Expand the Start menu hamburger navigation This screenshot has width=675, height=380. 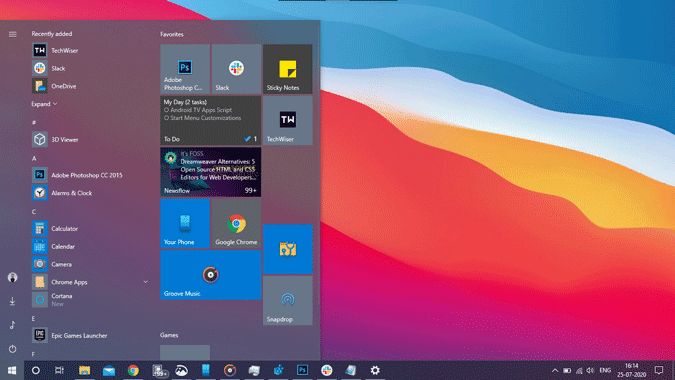pyautogui.click(x=12, y=34)
